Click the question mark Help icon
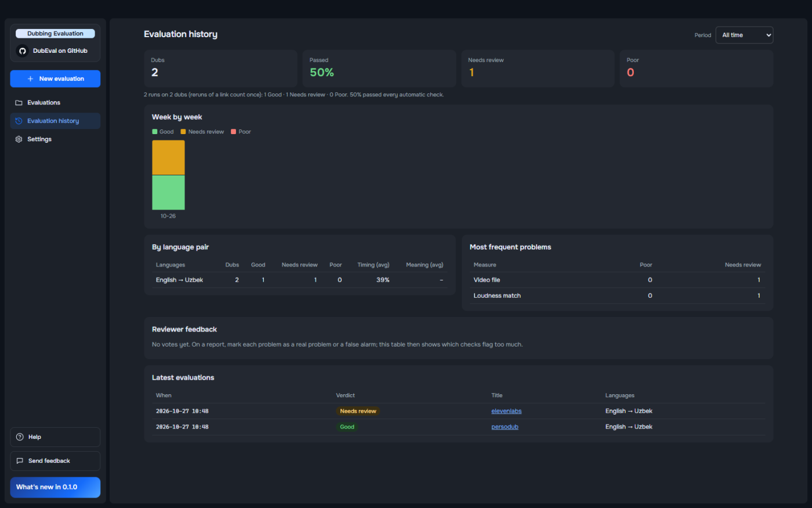 coord(20,437)
